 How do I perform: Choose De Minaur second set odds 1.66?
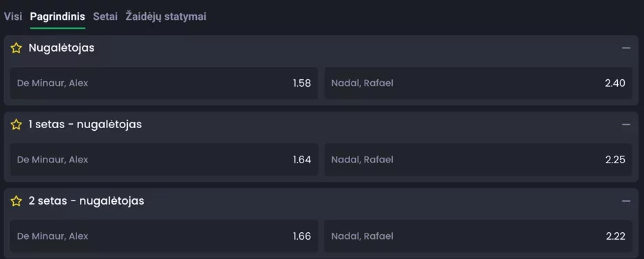164,236
